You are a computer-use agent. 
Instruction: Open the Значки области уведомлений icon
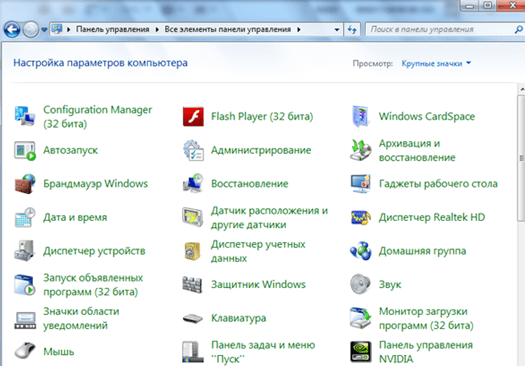[25, 320]
